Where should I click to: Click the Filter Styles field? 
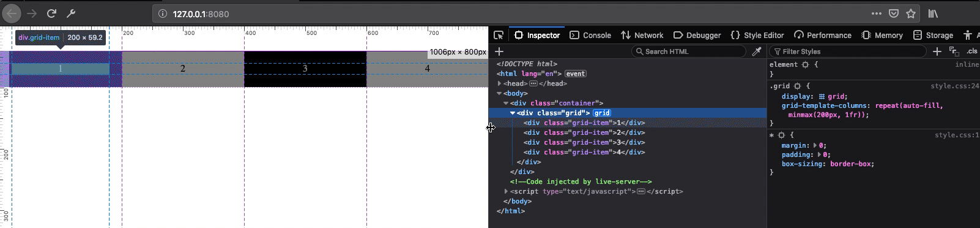click(847, 51)
